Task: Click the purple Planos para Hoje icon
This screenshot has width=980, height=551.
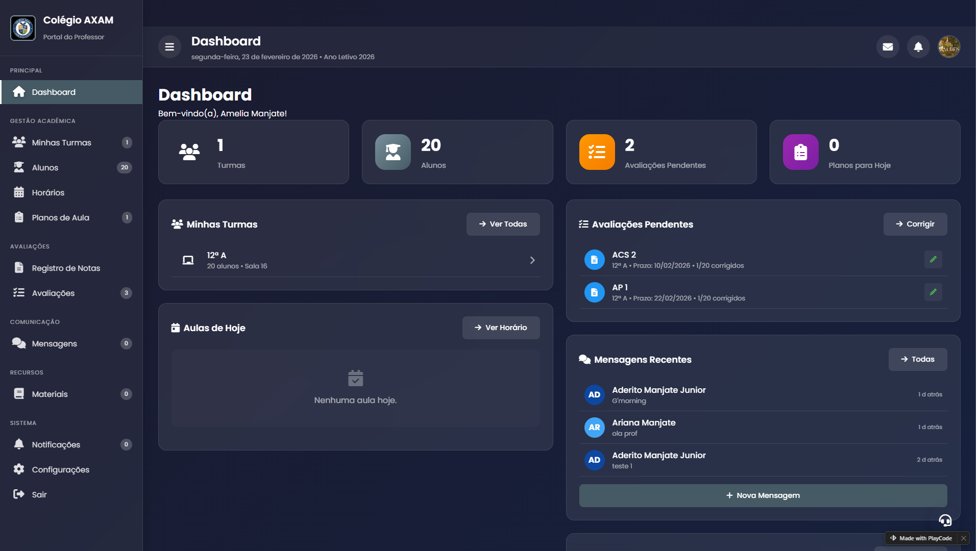Action: (800, 152)
